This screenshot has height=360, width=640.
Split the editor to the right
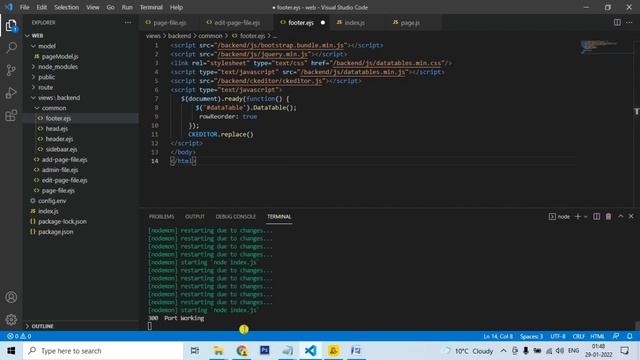617,22
